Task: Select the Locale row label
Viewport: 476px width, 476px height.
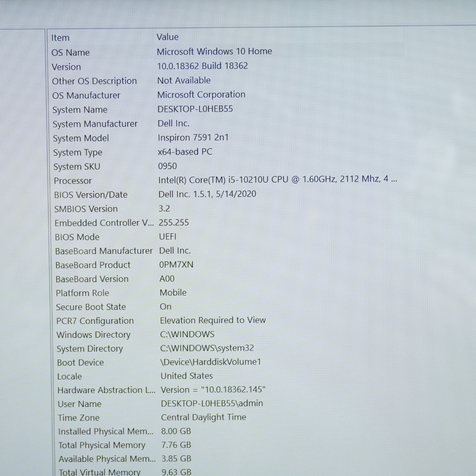Action: coord(69,376)
